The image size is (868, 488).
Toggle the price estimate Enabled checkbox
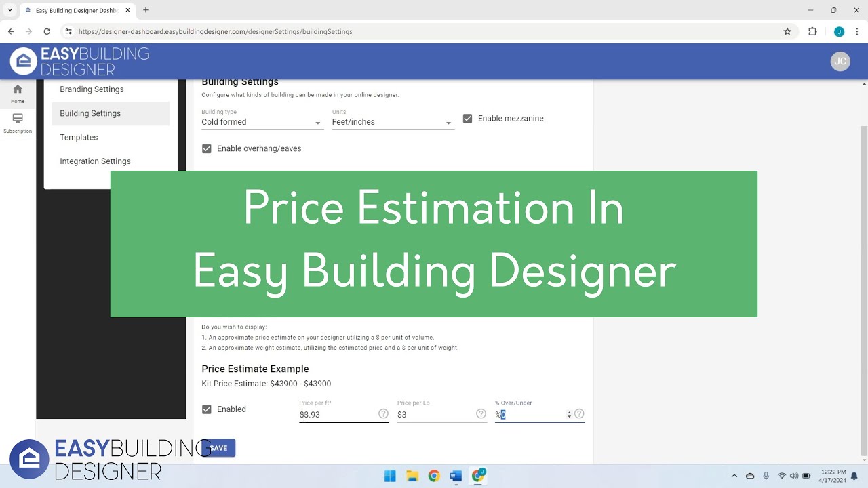[x=207, y=409]
